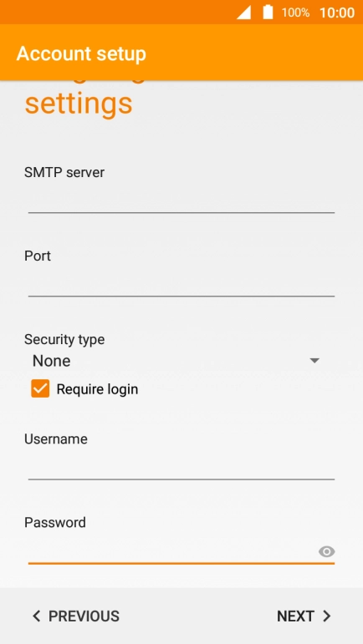This screenshot has width=363, height=644.
Task: Focus the Password input field
Action: coord(172,552)
